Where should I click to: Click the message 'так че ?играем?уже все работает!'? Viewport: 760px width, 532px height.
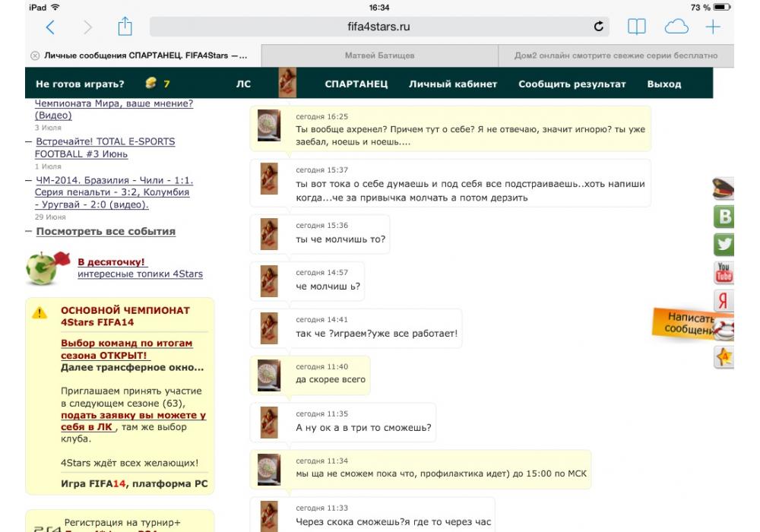point(377,334)
